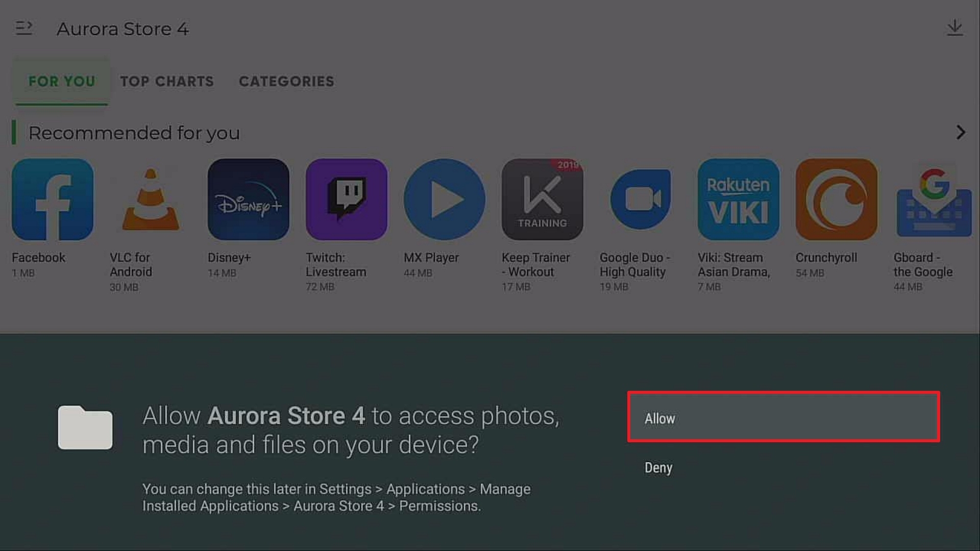The height and width of the screenshot is (551, 980).
Task: Click the Facebook app name label
Action: 38,258
